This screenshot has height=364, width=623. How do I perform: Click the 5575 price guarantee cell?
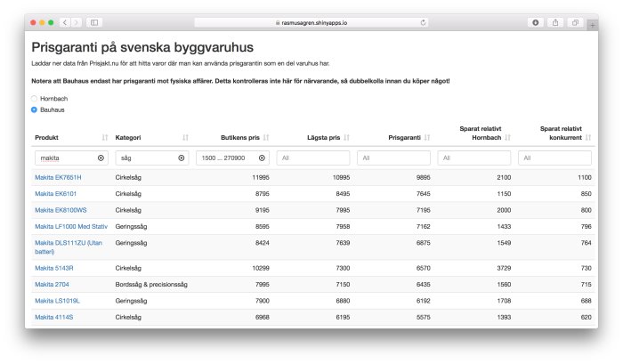tap(423, 317)
